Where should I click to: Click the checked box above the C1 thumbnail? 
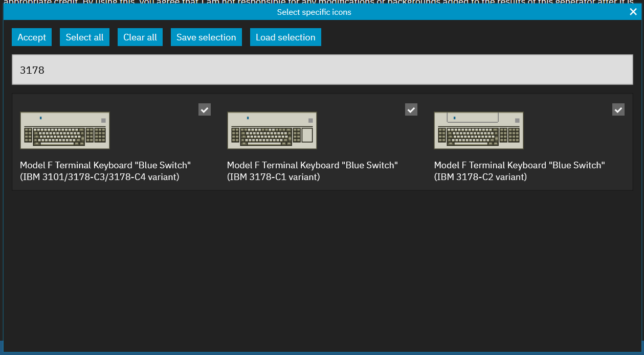tap(411, 109)
